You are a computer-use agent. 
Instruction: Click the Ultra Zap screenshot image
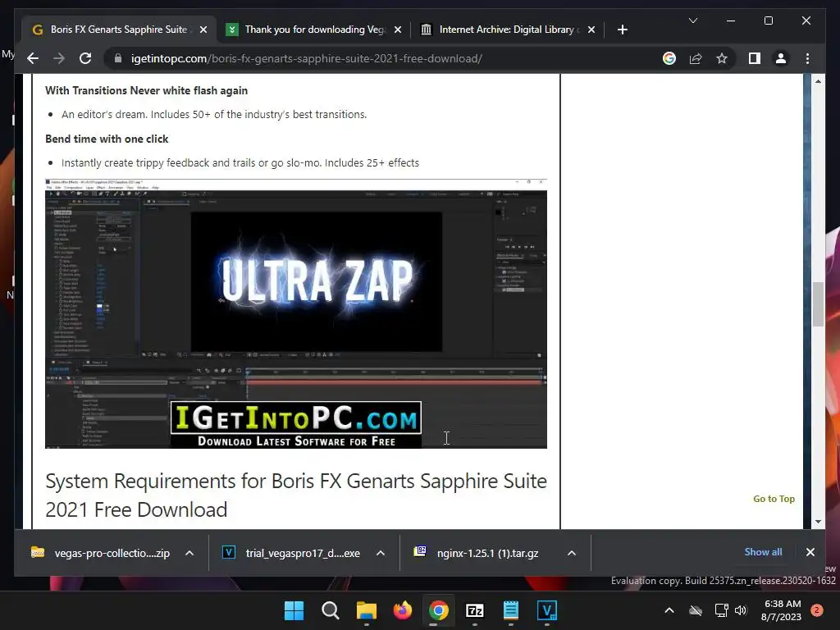tap(295, 313)
